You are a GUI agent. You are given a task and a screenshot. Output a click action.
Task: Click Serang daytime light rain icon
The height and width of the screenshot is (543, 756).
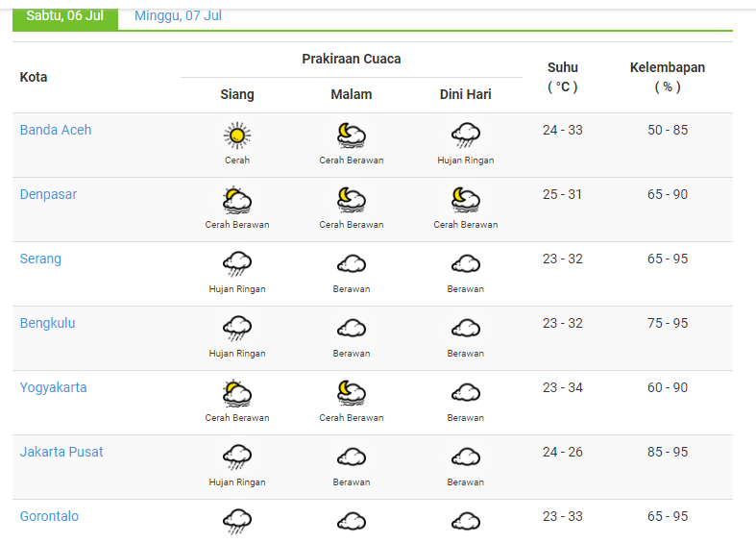pos(237,264)
